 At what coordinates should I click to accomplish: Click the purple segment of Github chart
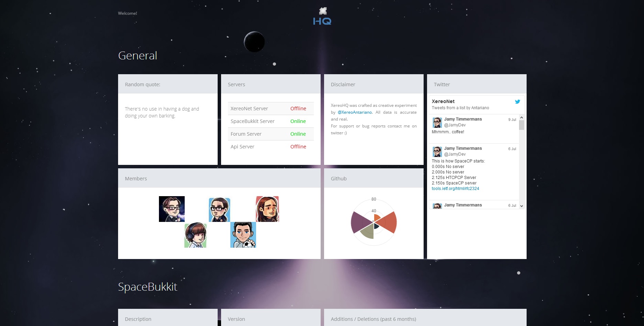(x=361, y=222)
